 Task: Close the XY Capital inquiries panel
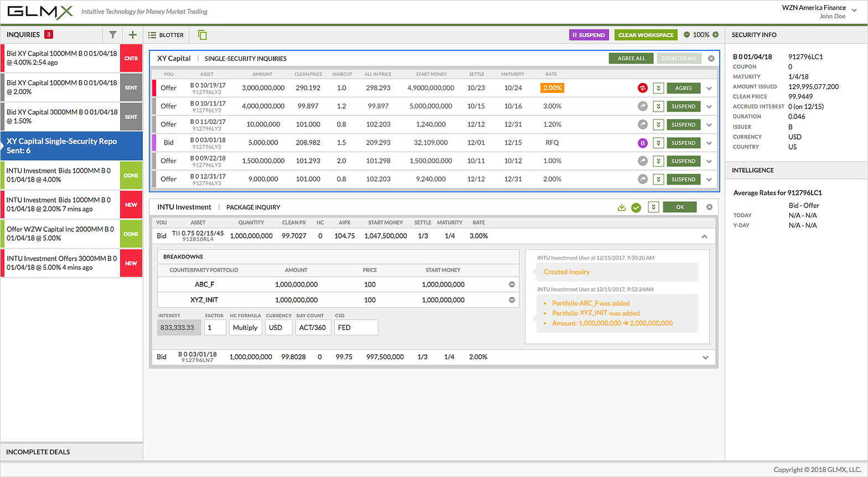pos(711,58)
